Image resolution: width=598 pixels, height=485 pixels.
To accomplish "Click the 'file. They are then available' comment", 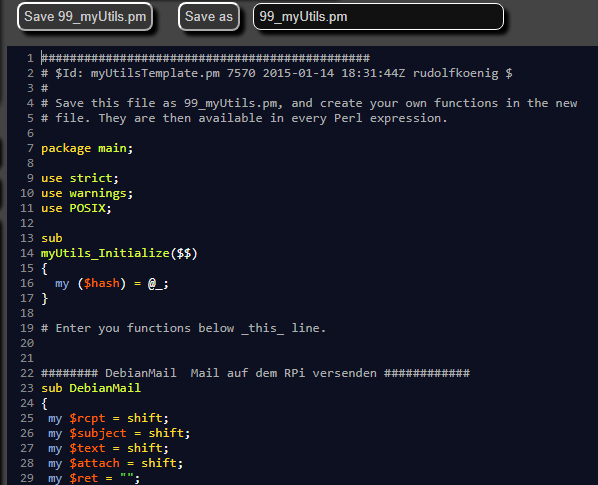I will pyautogui.click(x=244, y=118).
